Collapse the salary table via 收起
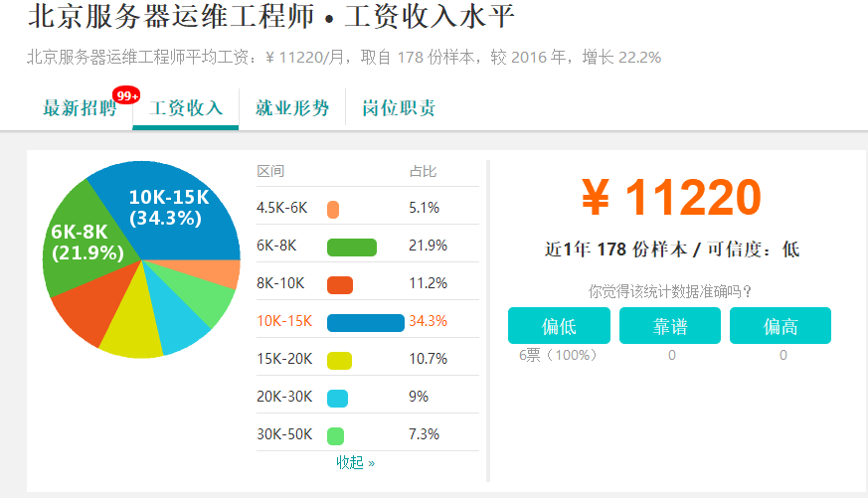Screen dimensions: 868x498 click(355, 462)
